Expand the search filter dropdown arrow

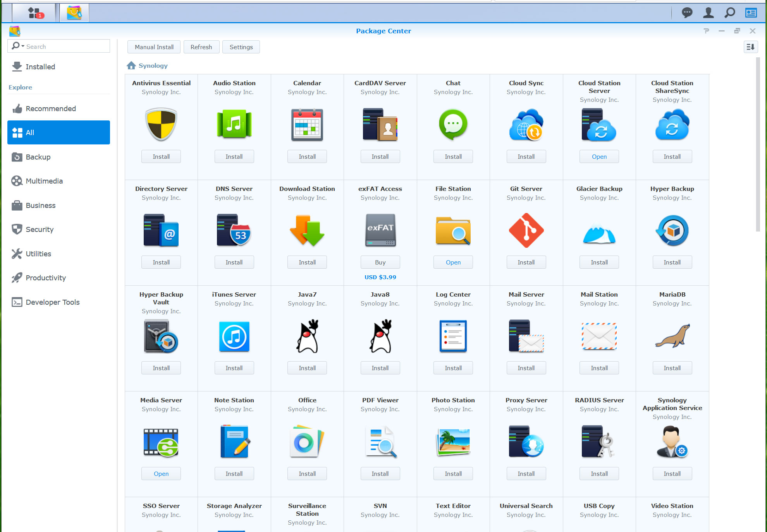pos(23,46)
